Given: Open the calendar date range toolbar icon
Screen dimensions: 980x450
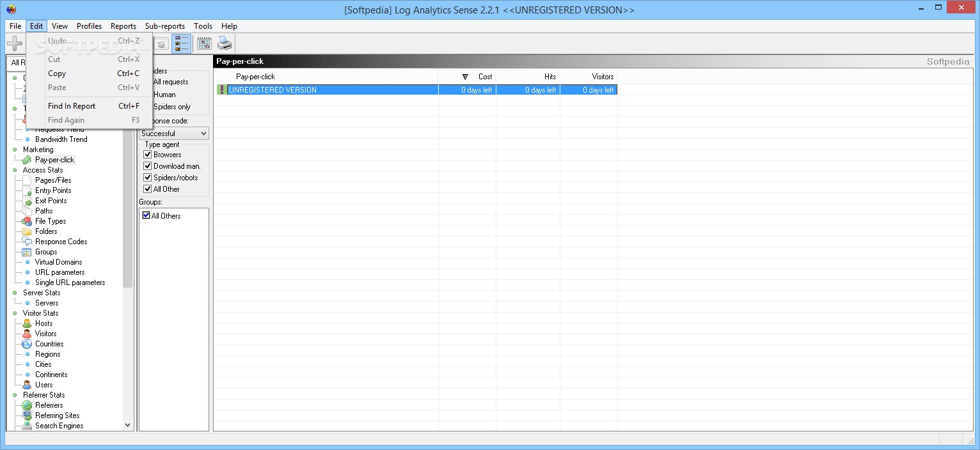Looking at the screenshot, I should coord(204,43).
